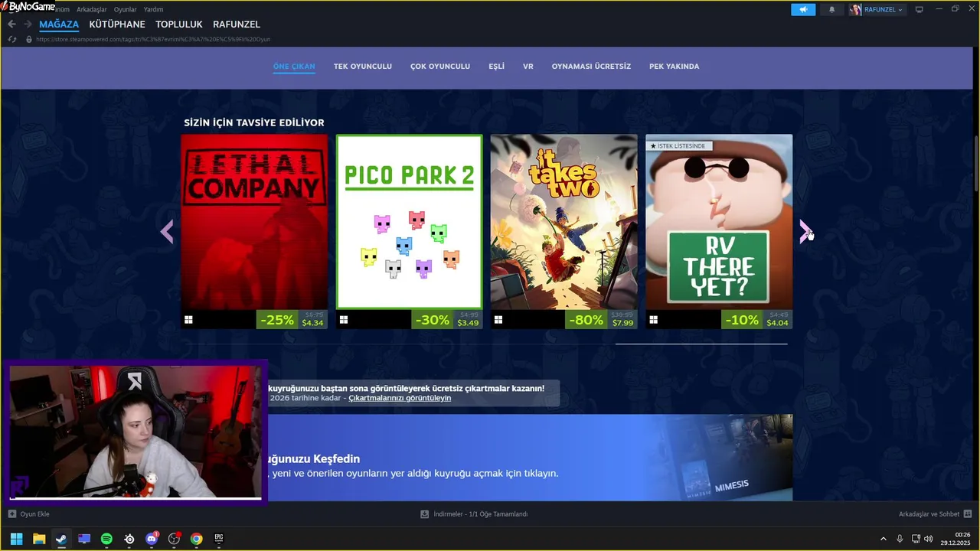Open File Explorer from the taskbar
This screenshot has height=551, width=980.
39,539
